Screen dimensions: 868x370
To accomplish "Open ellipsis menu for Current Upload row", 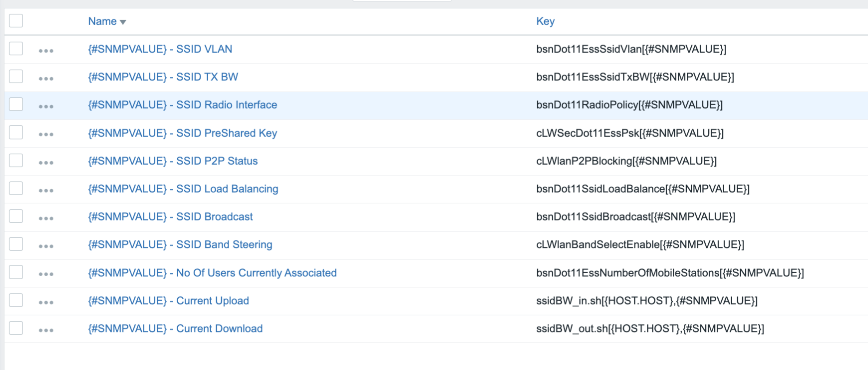I will click(x=46, y=302).
